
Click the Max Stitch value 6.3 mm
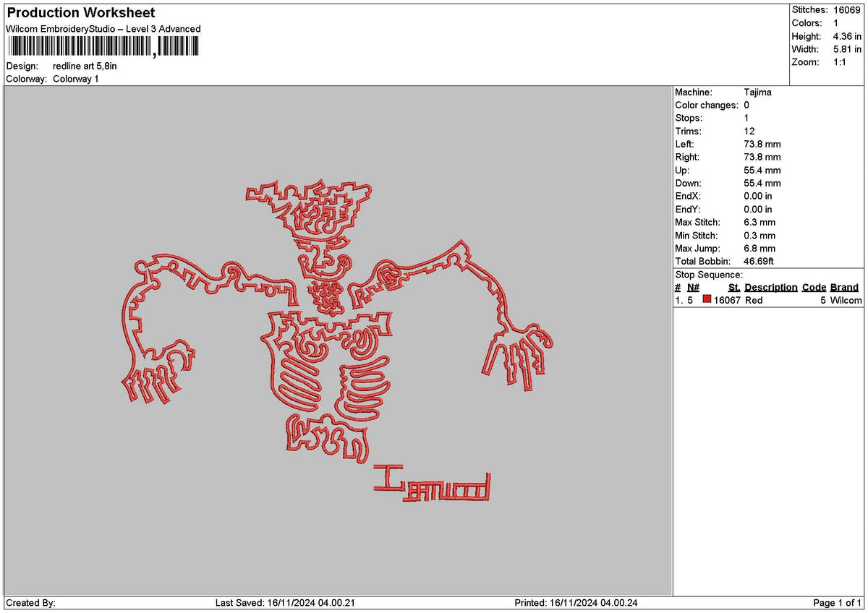(759, 223)
